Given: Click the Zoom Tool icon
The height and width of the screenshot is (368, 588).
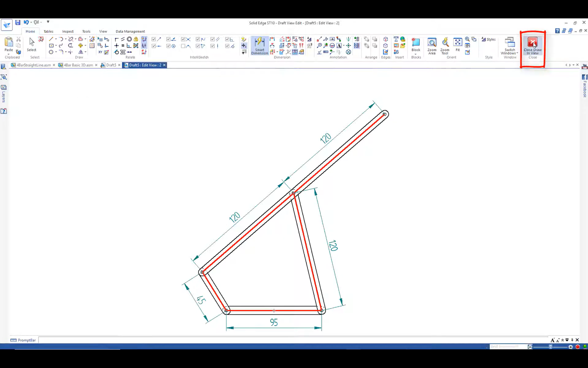Looking at the screenshot, I should click(x=445, y=46).
